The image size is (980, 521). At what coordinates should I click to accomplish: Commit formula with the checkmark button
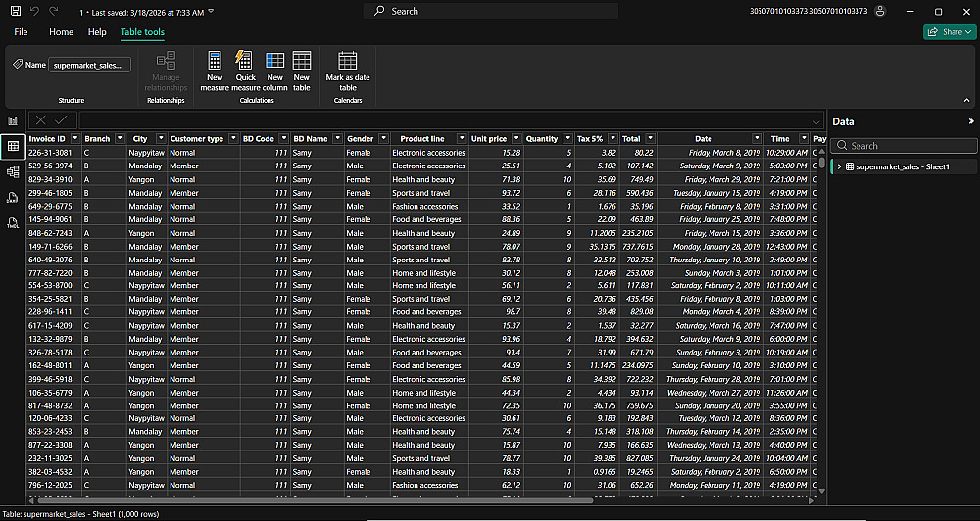[x=61, y=120]
